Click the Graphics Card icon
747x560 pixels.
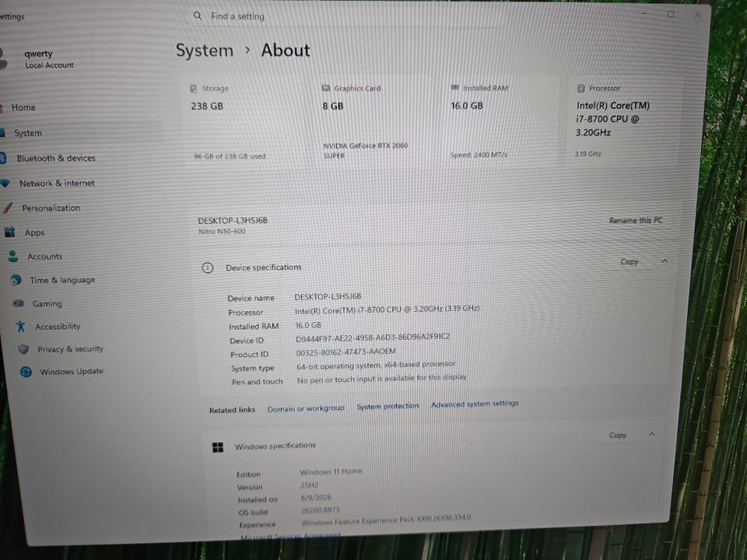326,88
